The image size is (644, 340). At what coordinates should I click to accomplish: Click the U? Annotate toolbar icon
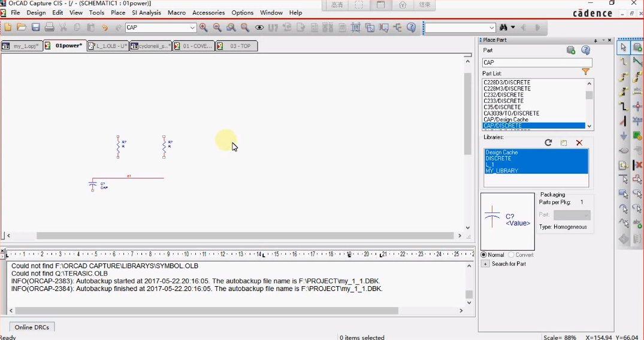[273, 28]
